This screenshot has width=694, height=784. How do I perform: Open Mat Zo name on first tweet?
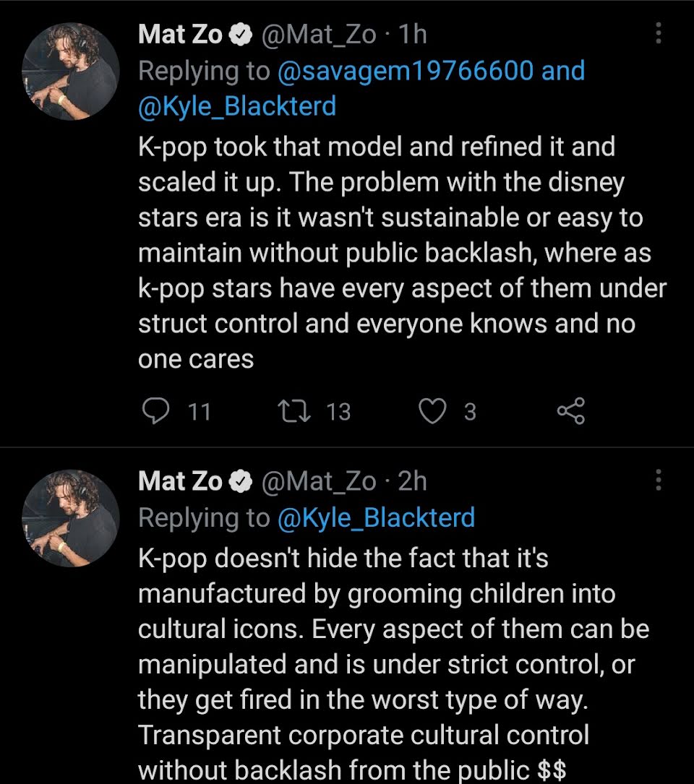(180, 34)
